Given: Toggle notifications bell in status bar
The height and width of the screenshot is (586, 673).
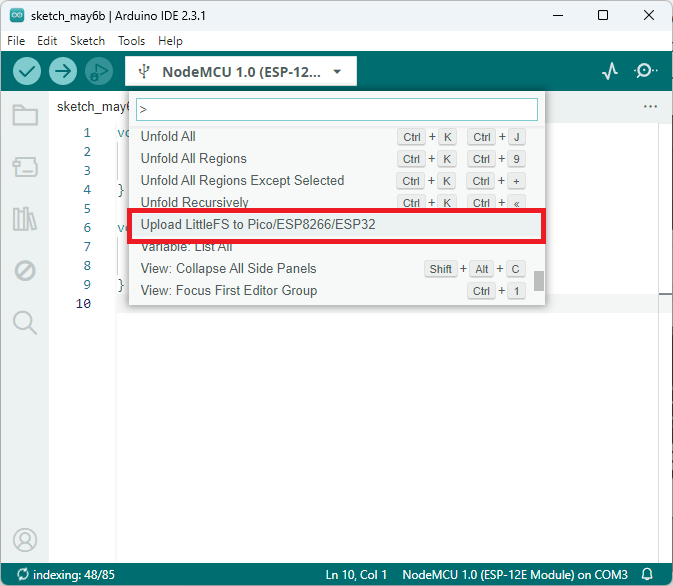Looking at the screenshot, I should [647, 575].
